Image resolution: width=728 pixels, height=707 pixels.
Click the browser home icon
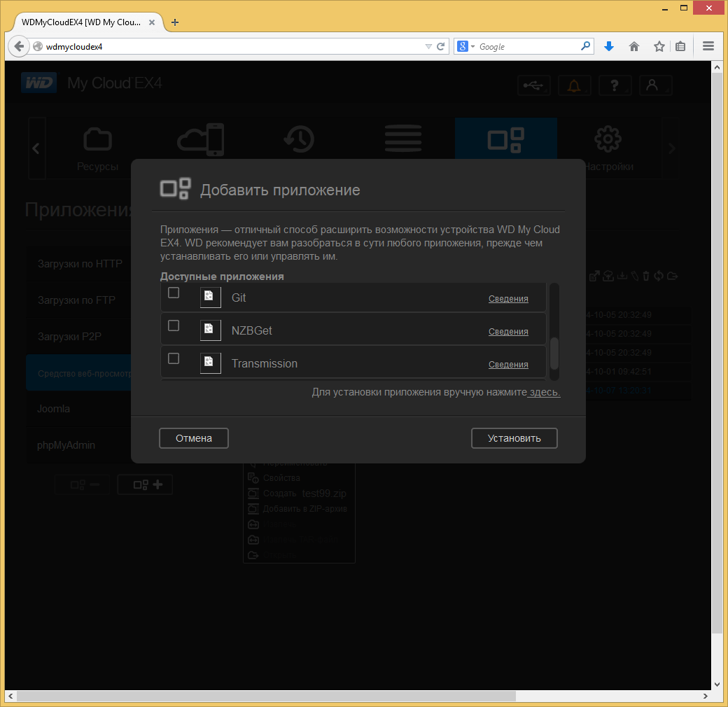pyautogui.click(x=634, y=46)
